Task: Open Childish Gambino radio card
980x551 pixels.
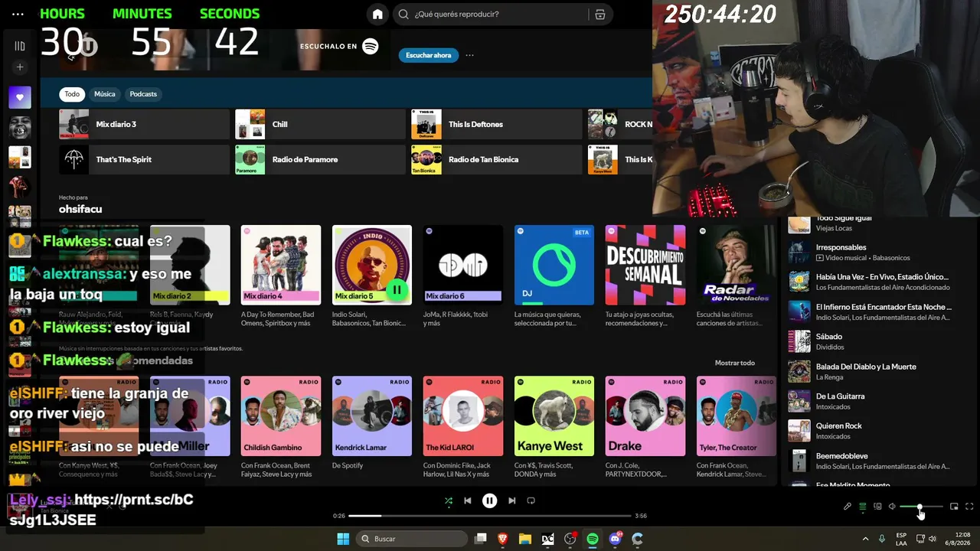Action: pyautogui.click(x=281, y=427)
